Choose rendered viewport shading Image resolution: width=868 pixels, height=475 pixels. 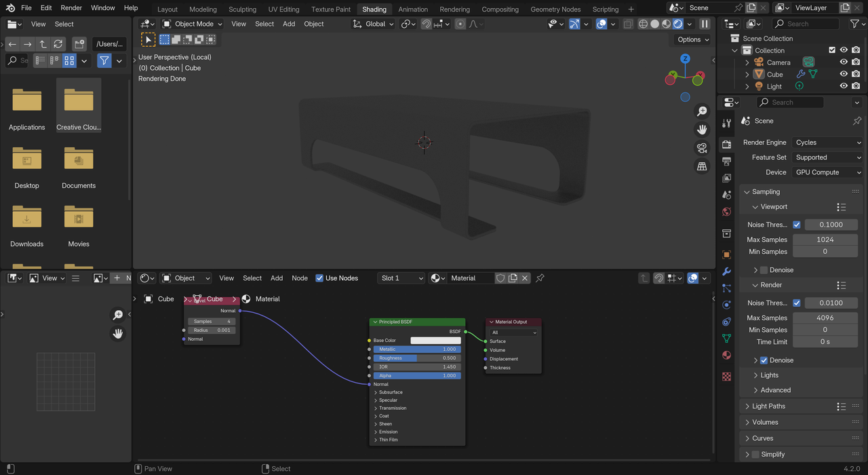click(x=677, y=24)
